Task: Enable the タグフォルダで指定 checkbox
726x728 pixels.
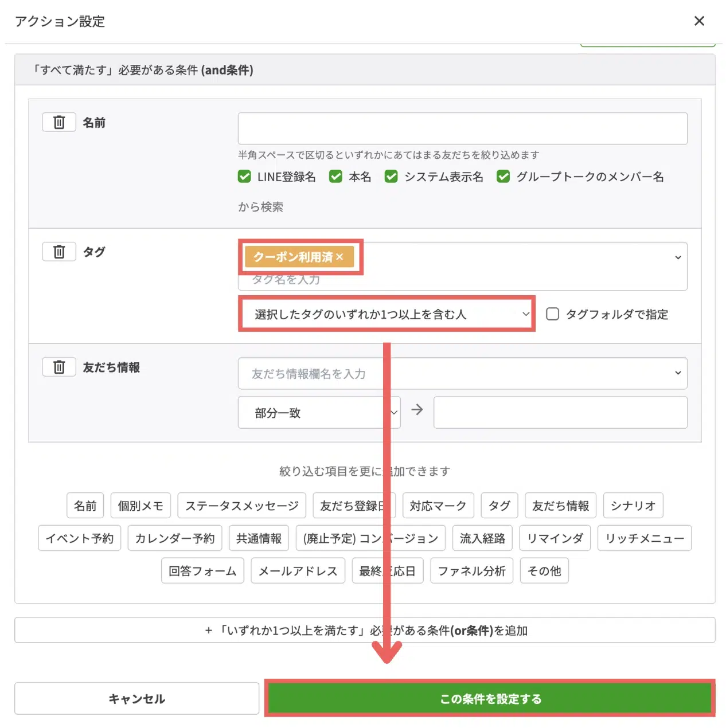Action: coord(552,314)
